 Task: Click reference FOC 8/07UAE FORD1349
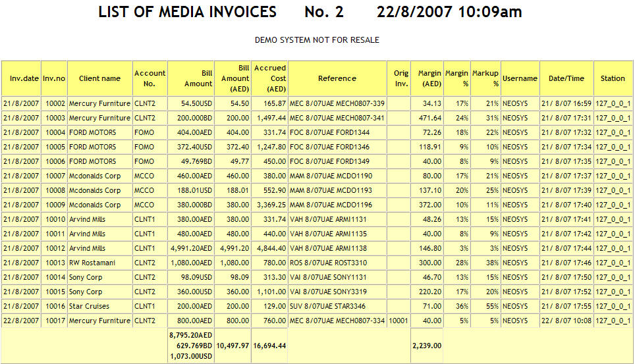point(329,161)
